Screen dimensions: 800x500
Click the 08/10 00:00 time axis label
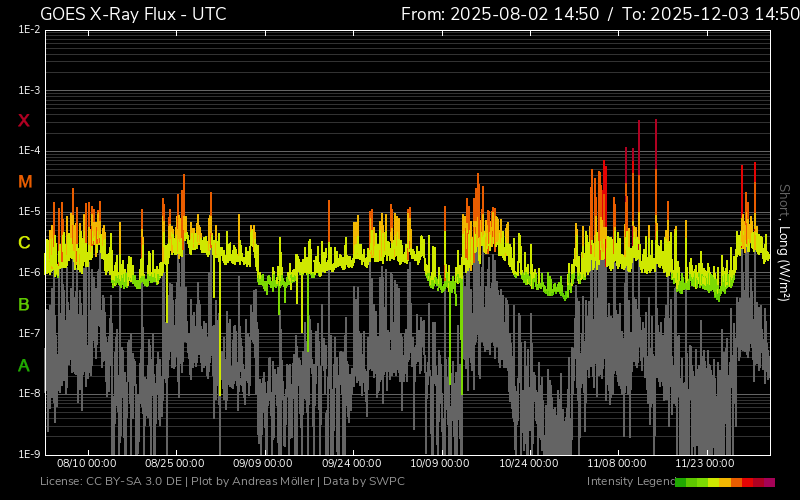[88, 464]
